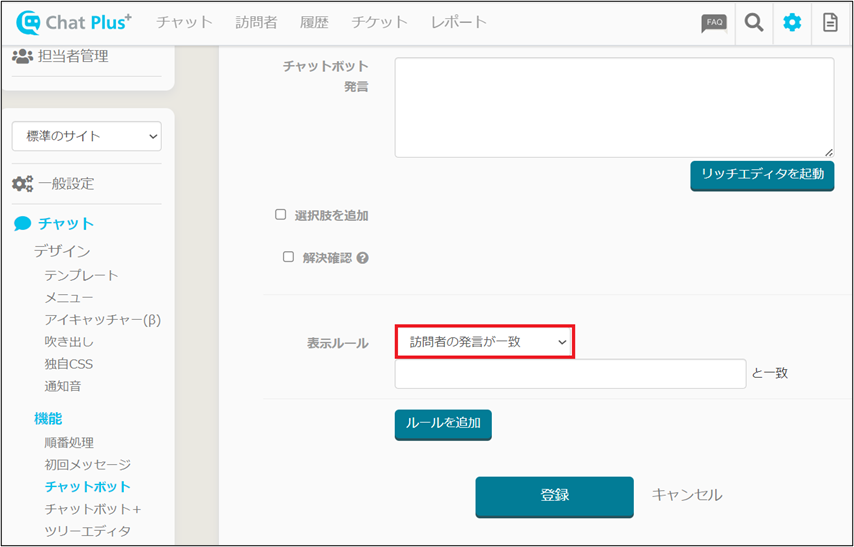Image resolution: width=854 pixels, height=547 pixels.
Task: Click the magnifying glass search icon
Action: (x=754, y=22)
